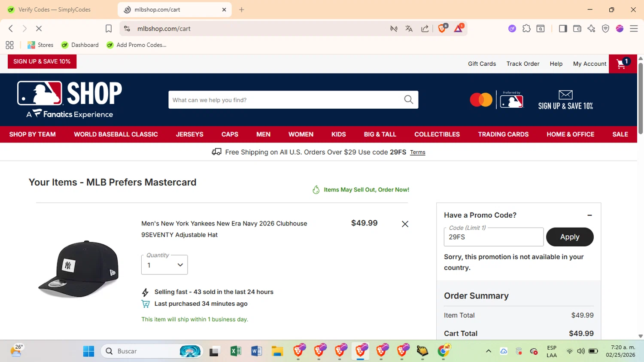This screenshot has width=644, height=362.
Task: Open Excel from the taskbar
Action: click(235, 351)
